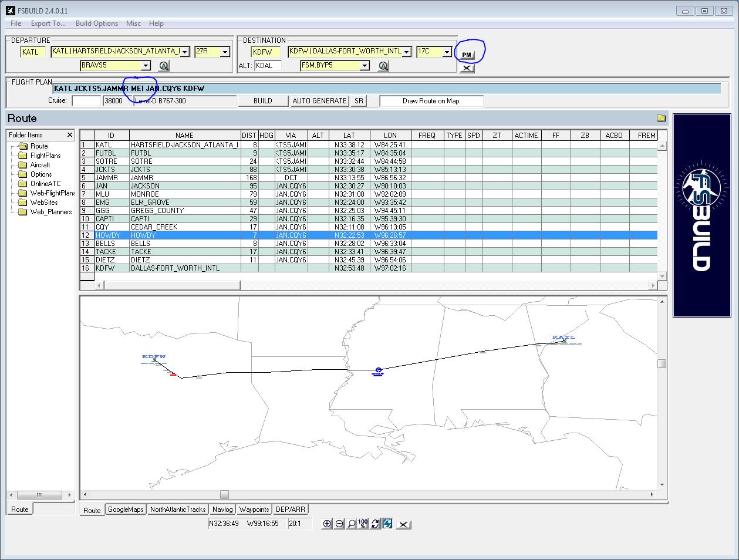Viewport: 739px width, 560px height.
Task: Click the X button in the map toolbar
Action: click(x=403, y=524)
